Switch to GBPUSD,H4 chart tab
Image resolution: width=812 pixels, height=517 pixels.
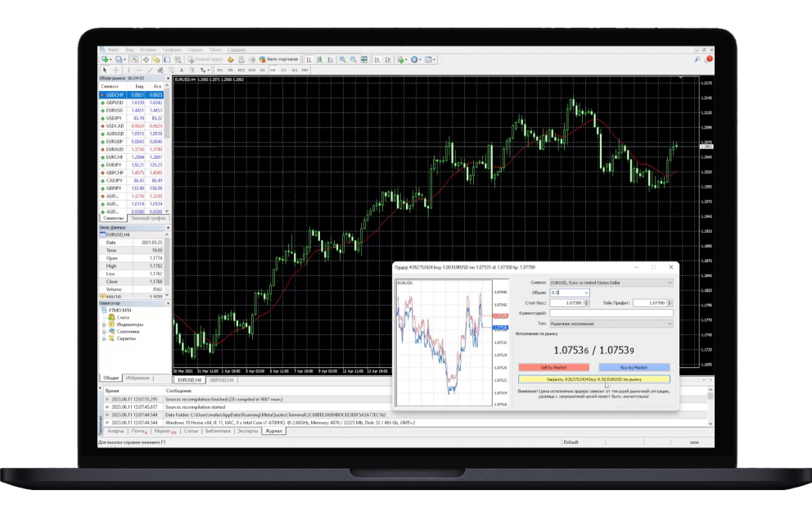tap(222, 380)
